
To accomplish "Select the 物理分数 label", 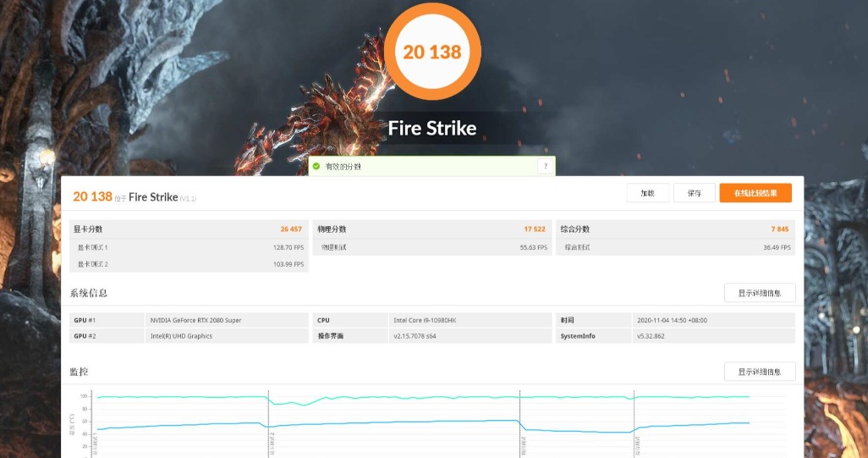I will pyautogui.click(x=332, y=229).
